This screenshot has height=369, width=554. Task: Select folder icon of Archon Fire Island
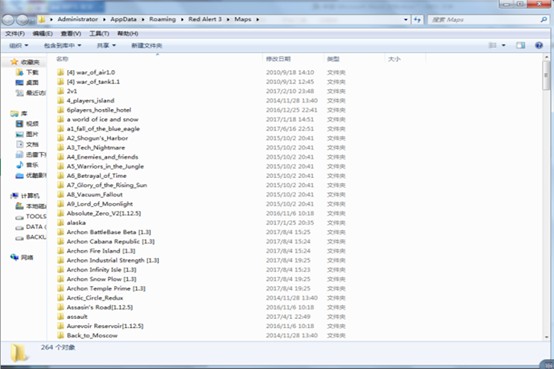(x=61, y=251)
